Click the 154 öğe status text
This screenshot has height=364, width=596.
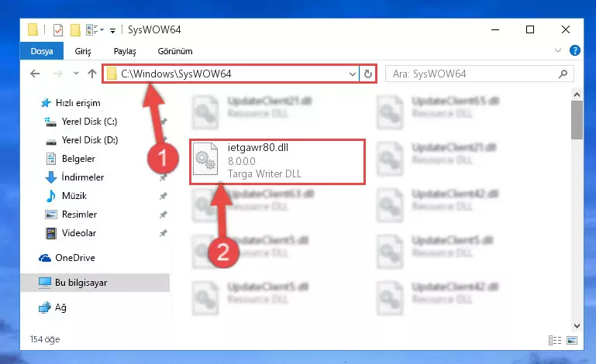pos(45,339)
